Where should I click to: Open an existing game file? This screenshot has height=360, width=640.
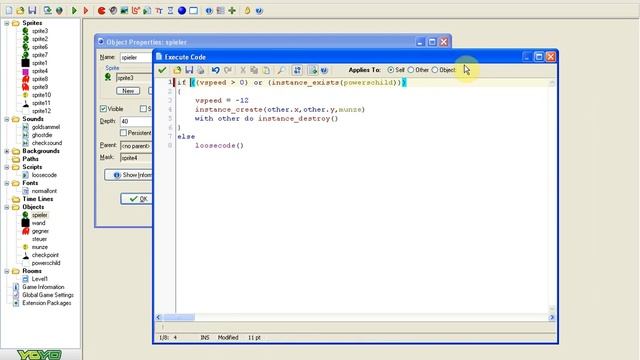[20, 11]
